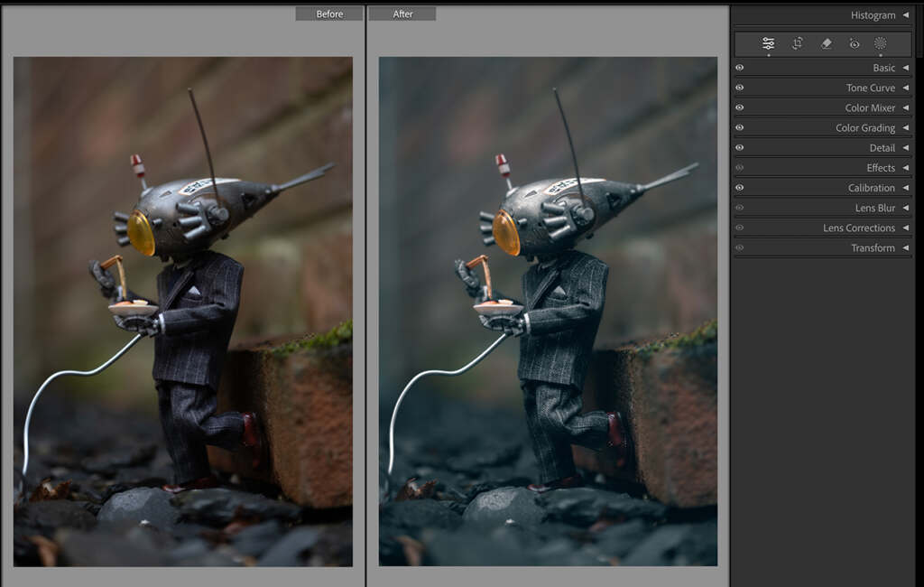The width and height of the screenshot is (924, 587).
Task: Select the Crop and rotate tool
Action: pos(798,43)
